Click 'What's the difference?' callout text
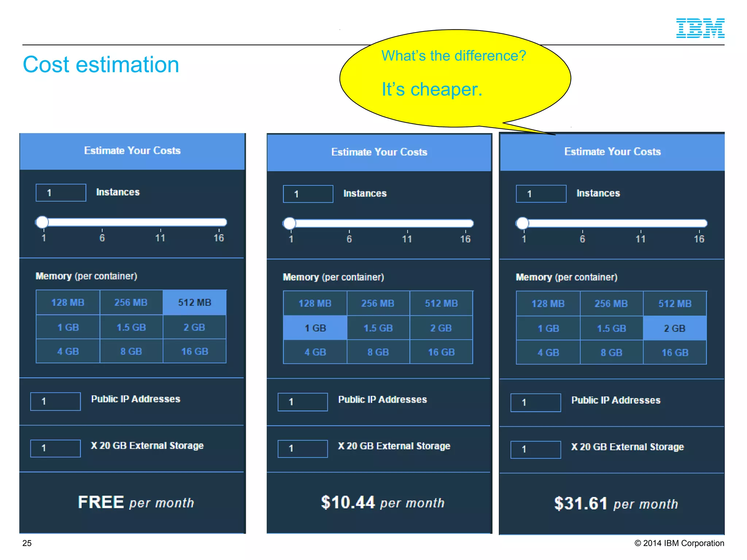 (x=454, y=56)
